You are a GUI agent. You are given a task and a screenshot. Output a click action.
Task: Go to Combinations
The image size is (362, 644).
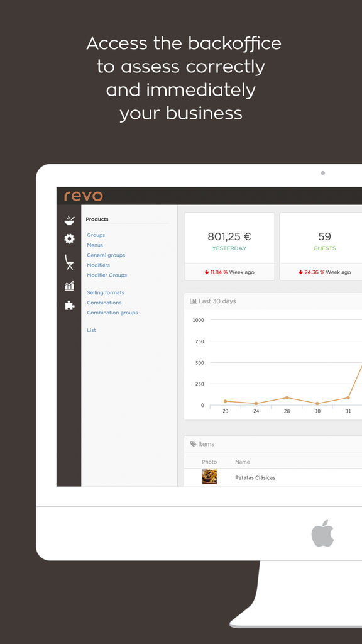104,303
